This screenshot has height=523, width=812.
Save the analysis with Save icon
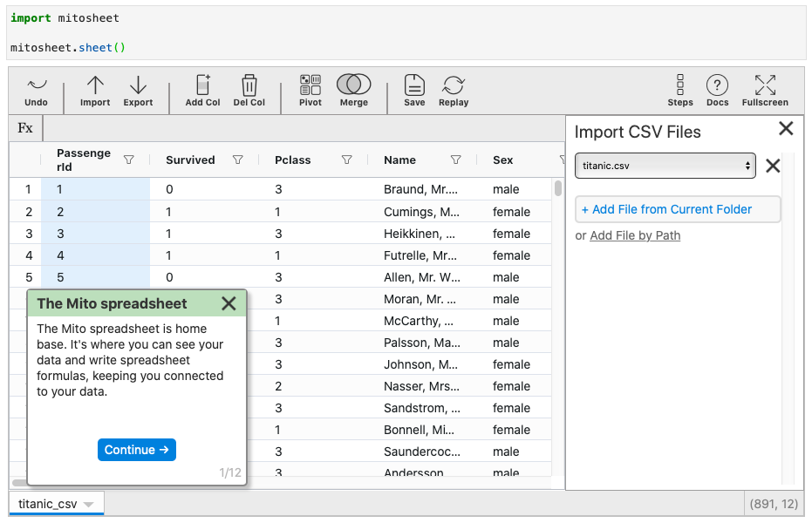(x=414, y=85)
